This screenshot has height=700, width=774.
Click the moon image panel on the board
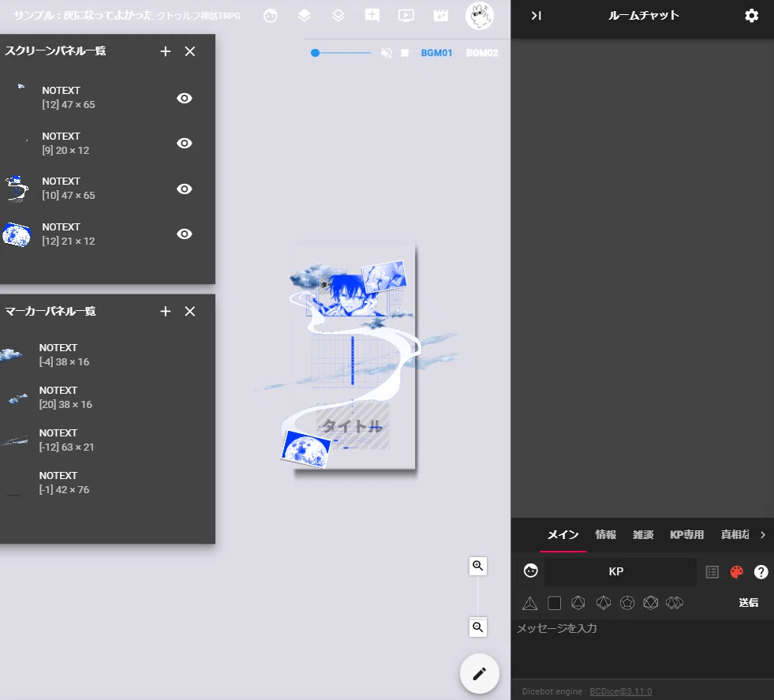(306, 449)
